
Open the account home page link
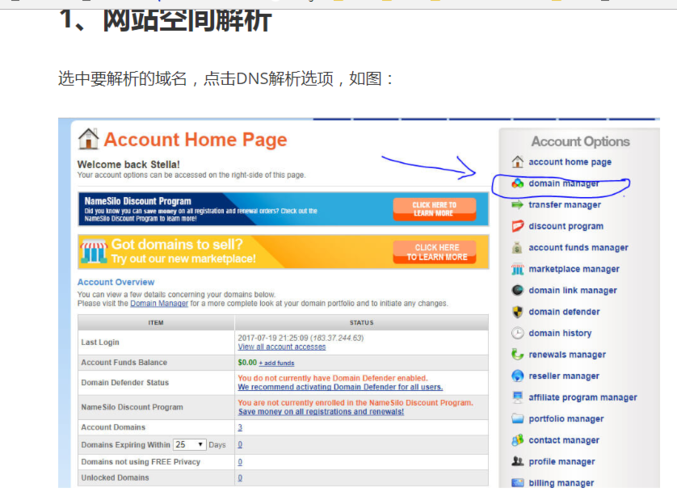pyautogui.click(x=570, y=162)
